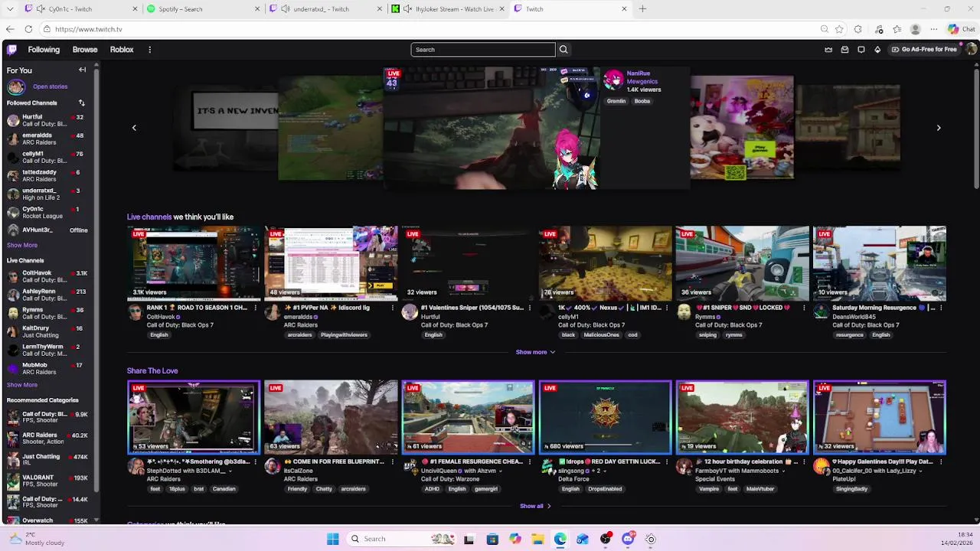The height and width of the screenshot is (551, 980).
Task: Open Following in top navigation
Action: click(44, 50)
